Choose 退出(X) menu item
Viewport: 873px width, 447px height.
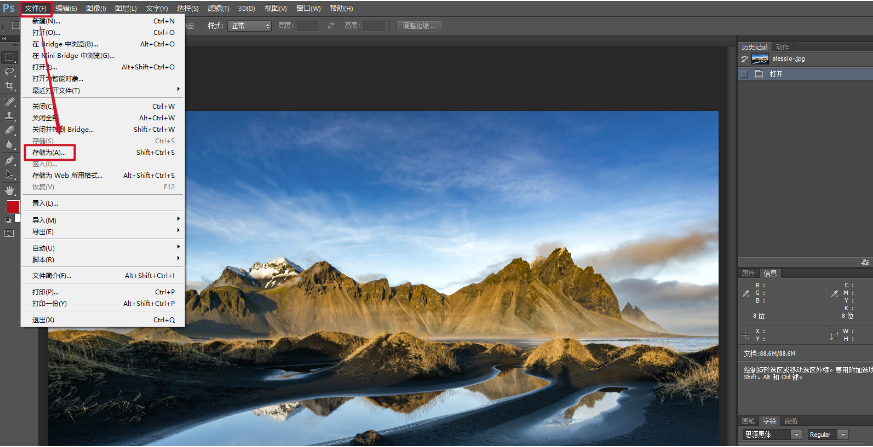pyautogui.click(x=103, y=320)
